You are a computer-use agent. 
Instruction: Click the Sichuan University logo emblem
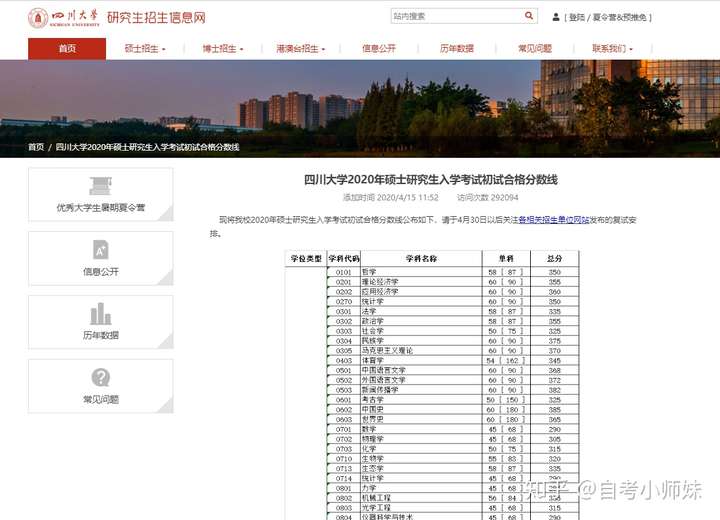(x=38, y=18)
